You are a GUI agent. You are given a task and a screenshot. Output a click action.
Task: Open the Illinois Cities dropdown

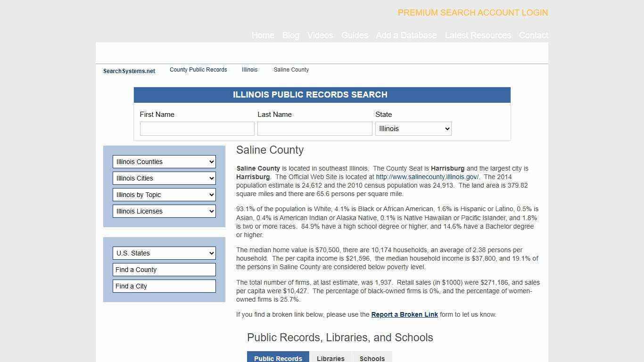[x=164, y=178]
